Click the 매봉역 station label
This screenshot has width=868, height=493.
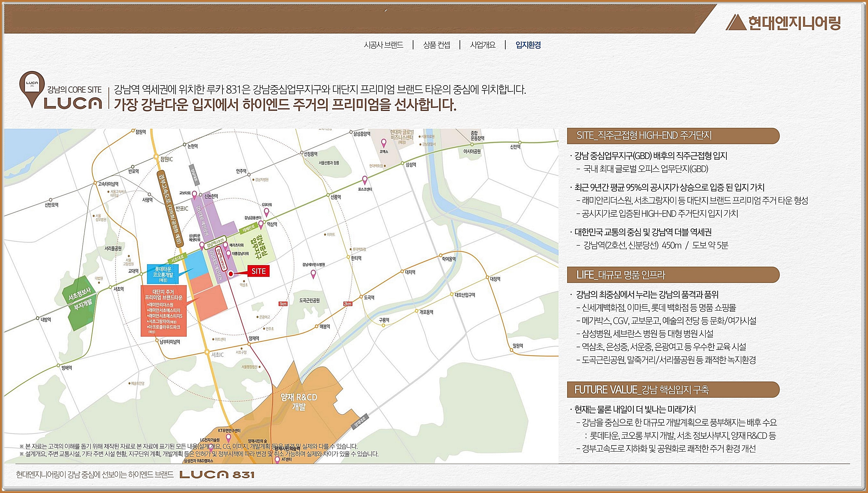pos(325,326)
